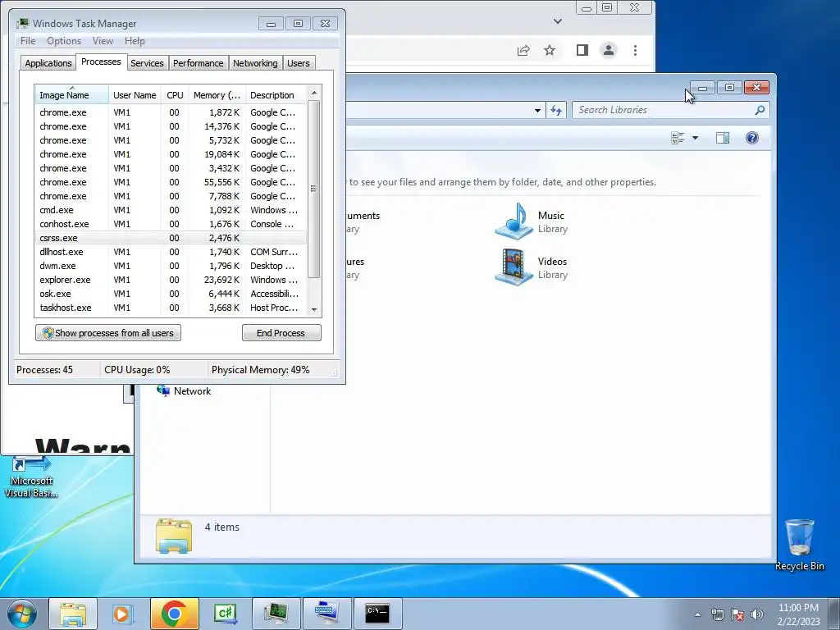Sort processes by User Name column
Screen dimensions: 840x630
(135, 95)
